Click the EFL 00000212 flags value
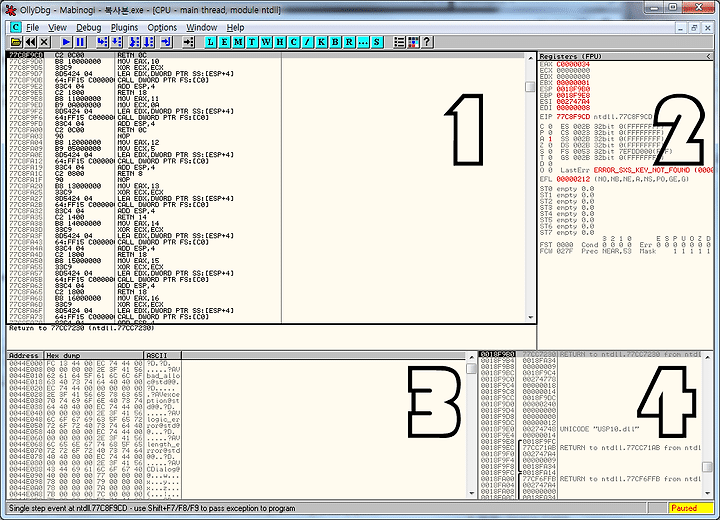This screenshot has width=720, height=520. pos(573,179)
